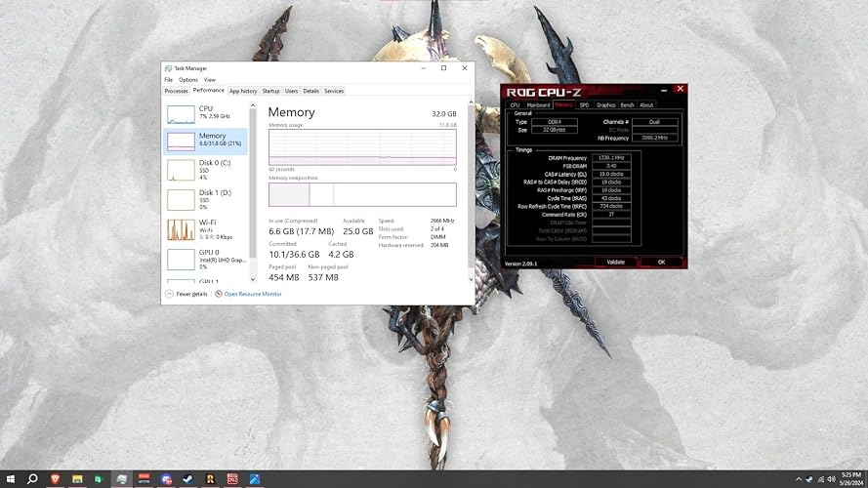868x488 pixels.
Task: Click the DDR4 Type field
Action: [x=555, y=122]
